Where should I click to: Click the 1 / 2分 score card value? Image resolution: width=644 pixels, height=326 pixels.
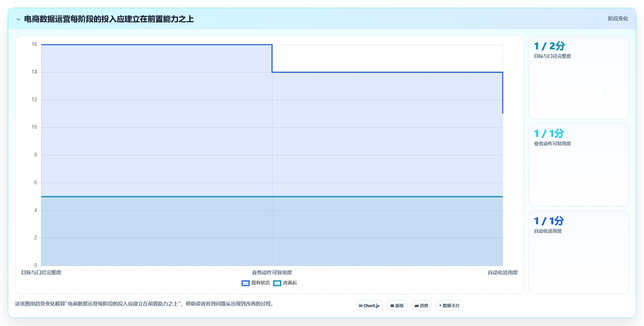[x=549, y=46]
